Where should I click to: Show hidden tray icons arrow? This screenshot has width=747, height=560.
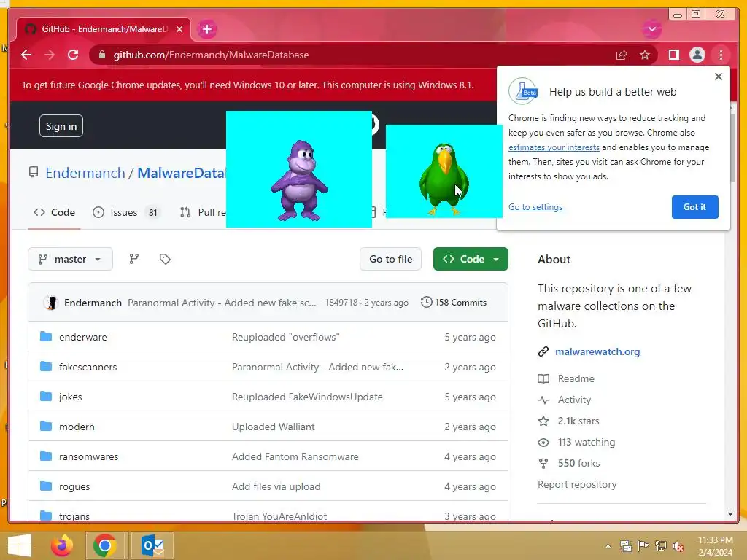pos(608,547)
